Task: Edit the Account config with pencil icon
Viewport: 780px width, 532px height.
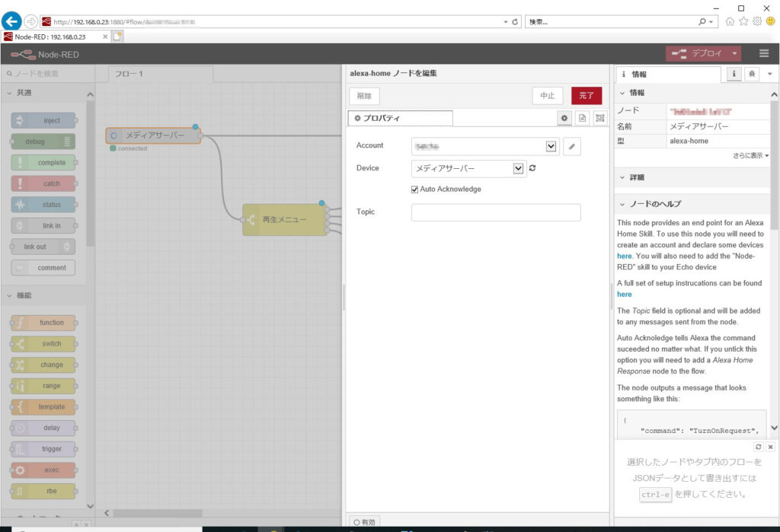Action: (572, 147)
